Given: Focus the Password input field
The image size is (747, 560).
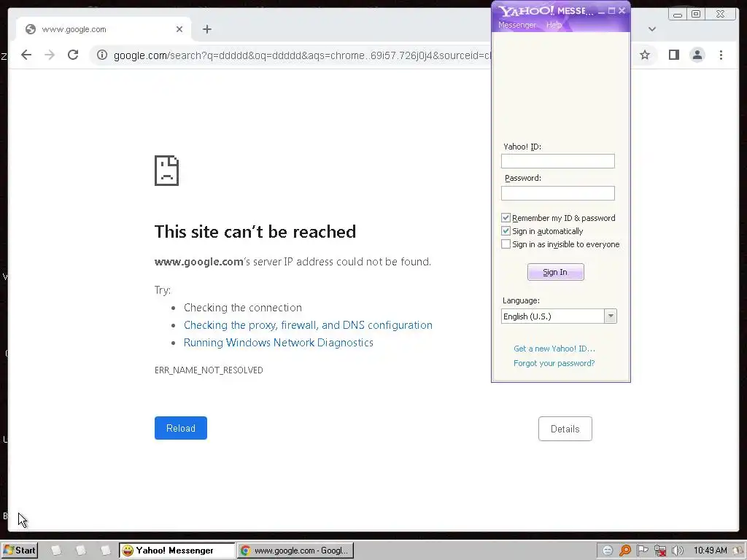Looking at the screenshot, I should click(558, 192).
